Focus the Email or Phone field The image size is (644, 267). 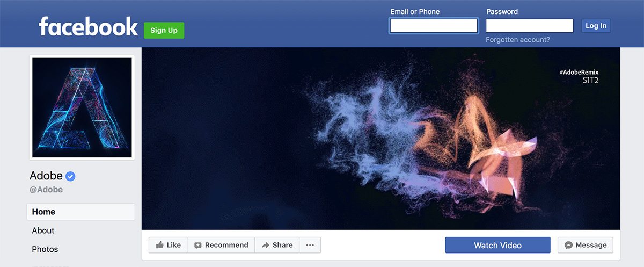[x=434, y=26]
